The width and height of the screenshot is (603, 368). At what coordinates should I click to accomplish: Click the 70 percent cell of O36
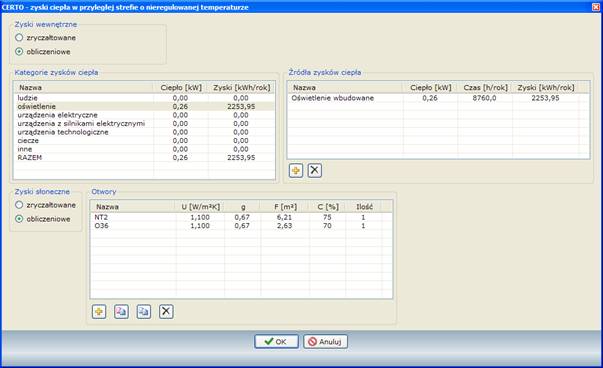327,226
